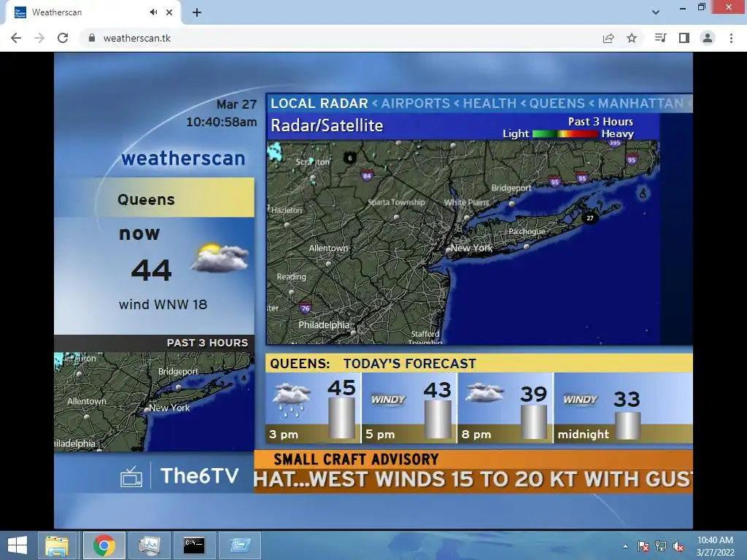
Task: Select the Weatherscan browser tab
Action: [x=93, y=12]
